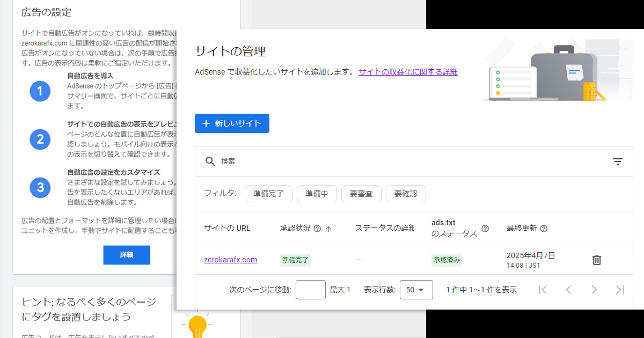
Task: Click the help icon beside 承認状況
Action: click(x=317, y=229)
